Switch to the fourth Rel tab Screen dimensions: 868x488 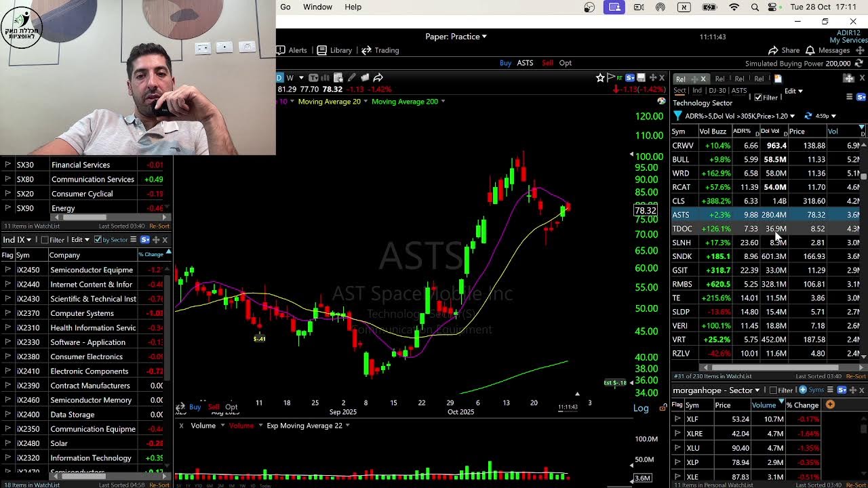[x=759, y=79]
